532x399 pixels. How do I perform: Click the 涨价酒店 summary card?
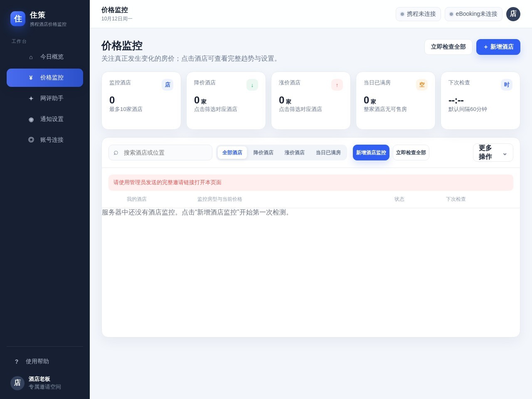point(311,101)
